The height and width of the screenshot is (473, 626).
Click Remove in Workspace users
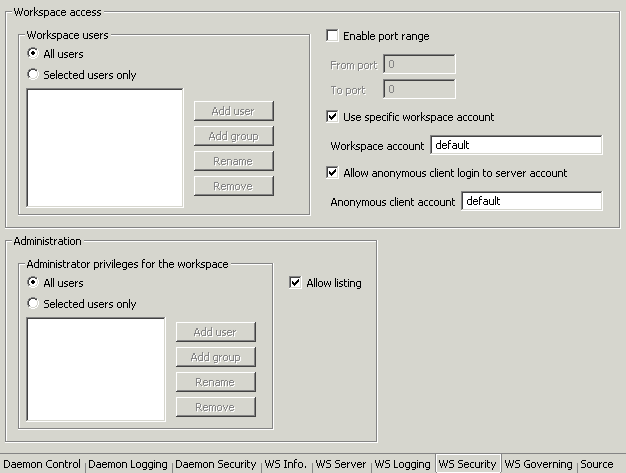[234, 186]
